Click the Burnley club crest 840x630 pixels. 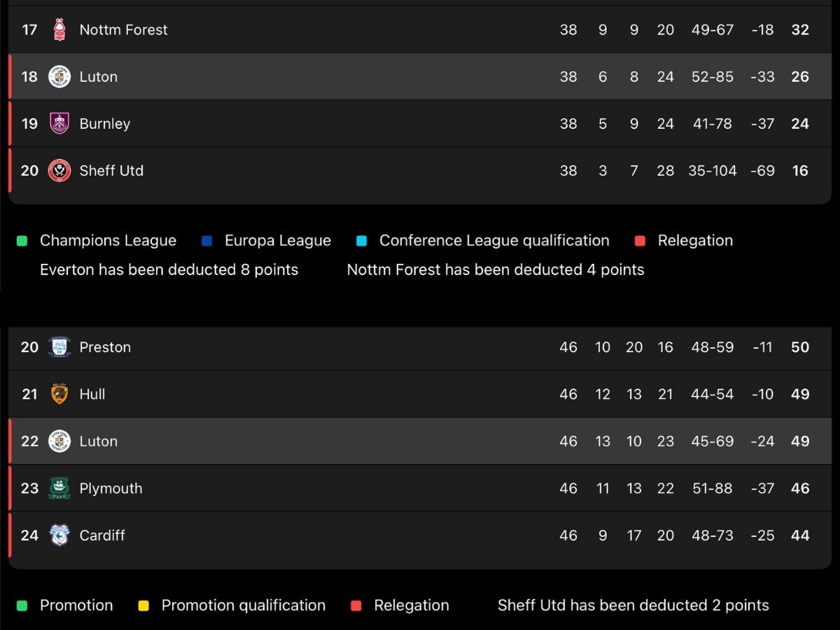coord(59,123)
